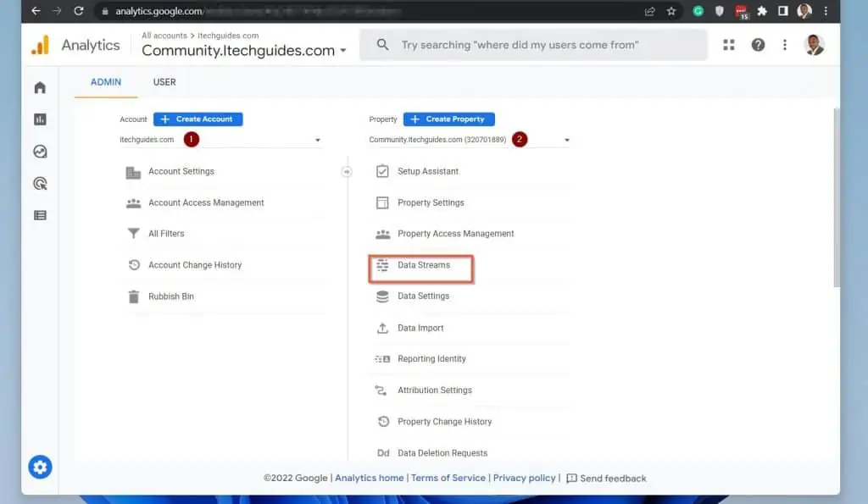Expand the itechguides.com account dropdown
868x504 pixels.
[x=317, y=140]
